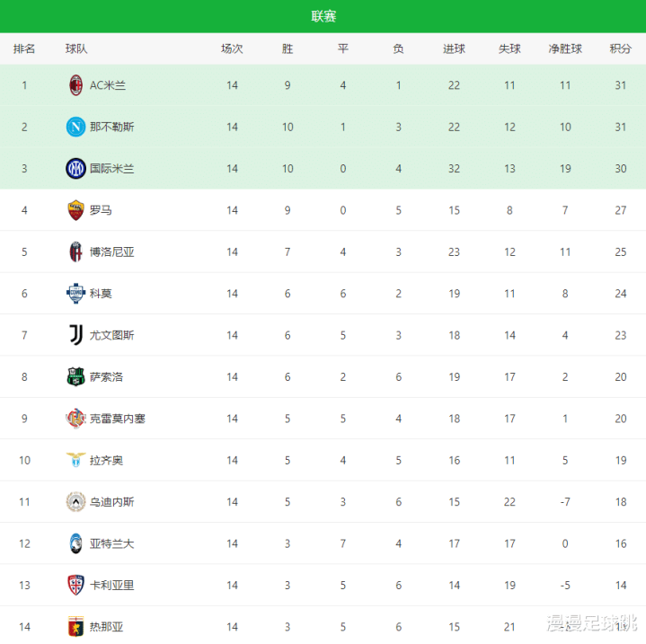Click the Inter Milan club crest icon
The image size is (646, 644).
tap(75, 168)
